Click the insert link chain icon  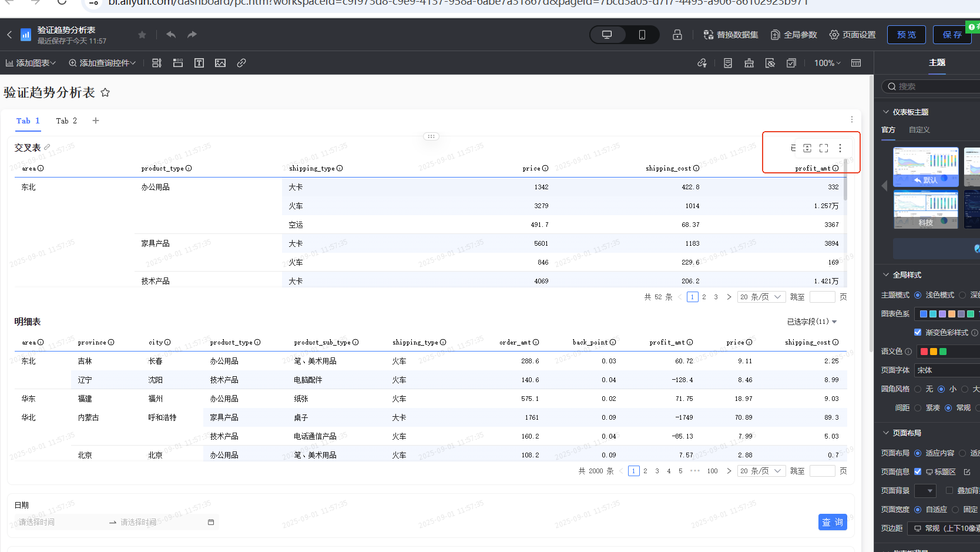pyautogui.click(x=241, y=63)
